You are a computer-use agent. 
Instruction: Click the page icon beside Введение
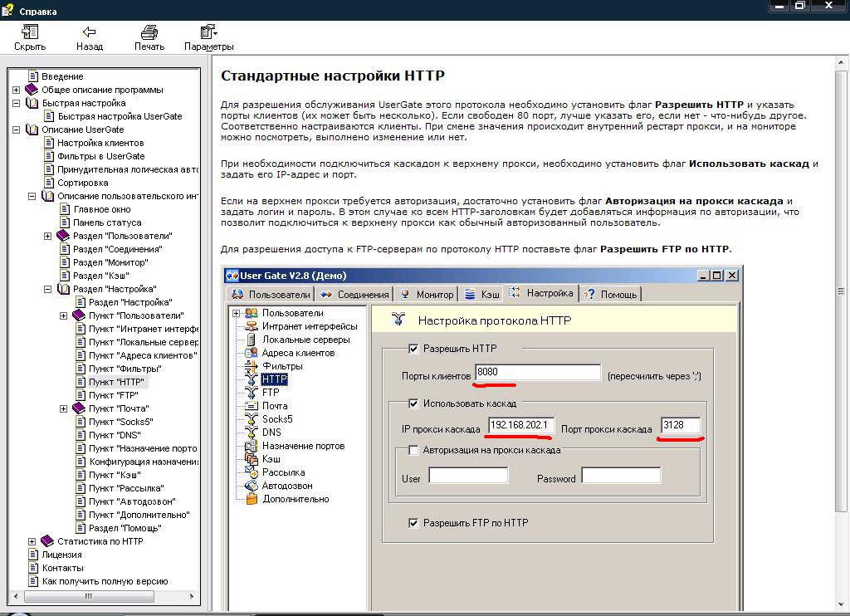[x=33, y=76]
